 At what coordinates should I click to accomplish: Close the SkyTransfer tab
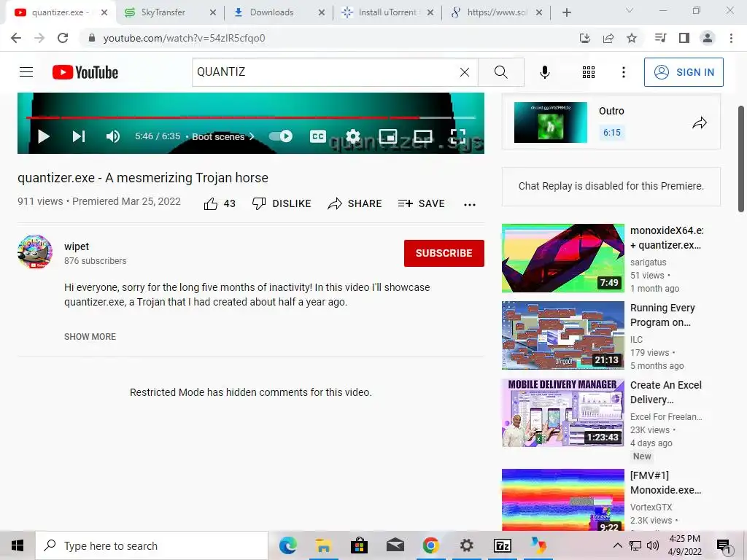click(x=213, y=12)
